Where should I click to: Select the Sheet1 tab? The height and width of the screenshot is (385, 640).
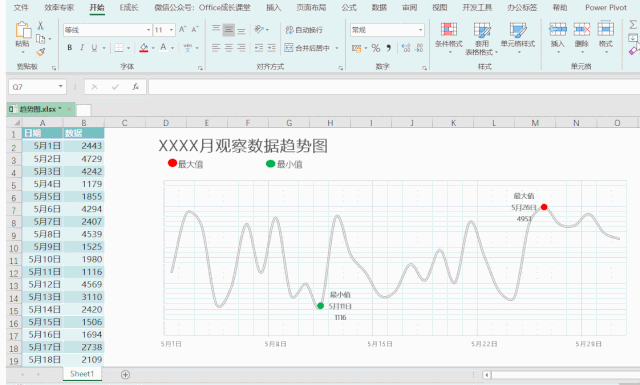point(82,374)
